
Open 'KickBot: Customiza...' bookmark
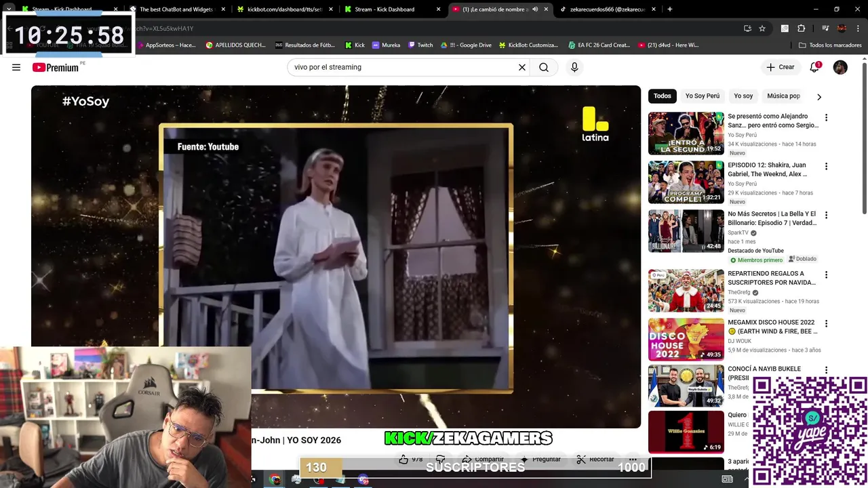click(x=528, y=45)
